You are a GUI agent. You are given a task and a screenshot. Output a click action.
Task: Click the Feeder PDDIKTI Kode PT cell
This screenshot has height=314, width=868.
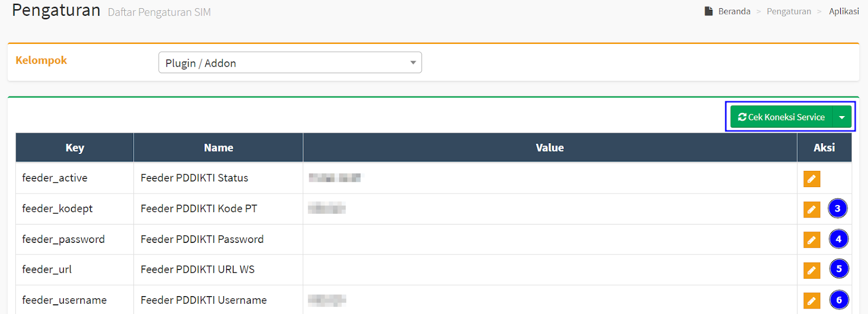click(x=218, y=209)
